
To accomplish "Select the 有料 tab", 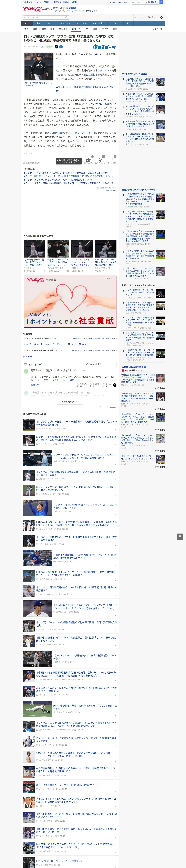I will click(x=128, y=24).
